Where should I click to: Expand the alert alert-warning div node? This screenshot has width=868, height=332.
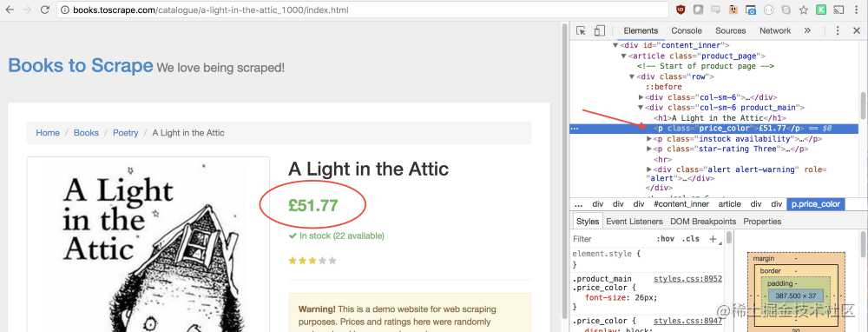[649, 169]
